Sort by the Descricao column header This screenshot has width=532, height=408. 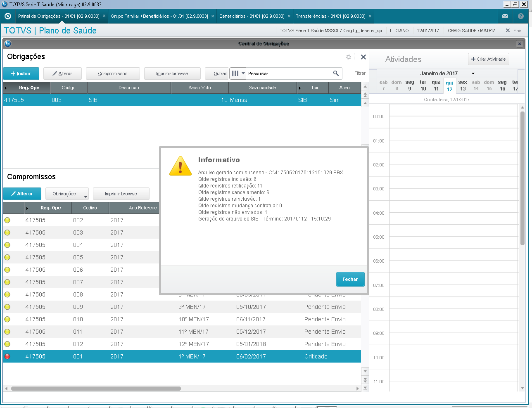point(129,88)
